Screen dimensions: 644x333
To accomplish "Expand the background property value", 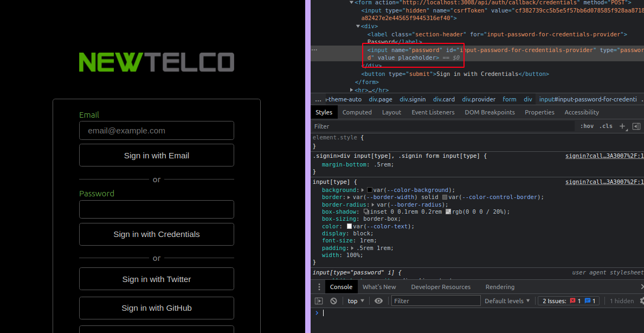I will (x=363, y=190).
